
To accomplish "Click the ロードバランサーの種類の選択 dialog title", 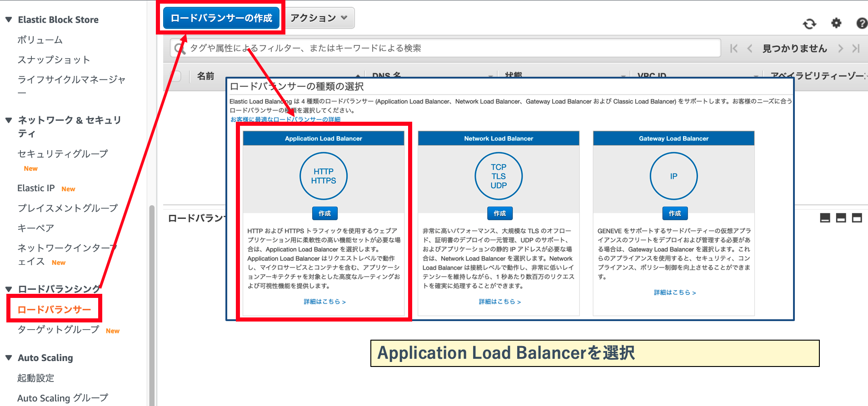I will click(x=297, y=86).
